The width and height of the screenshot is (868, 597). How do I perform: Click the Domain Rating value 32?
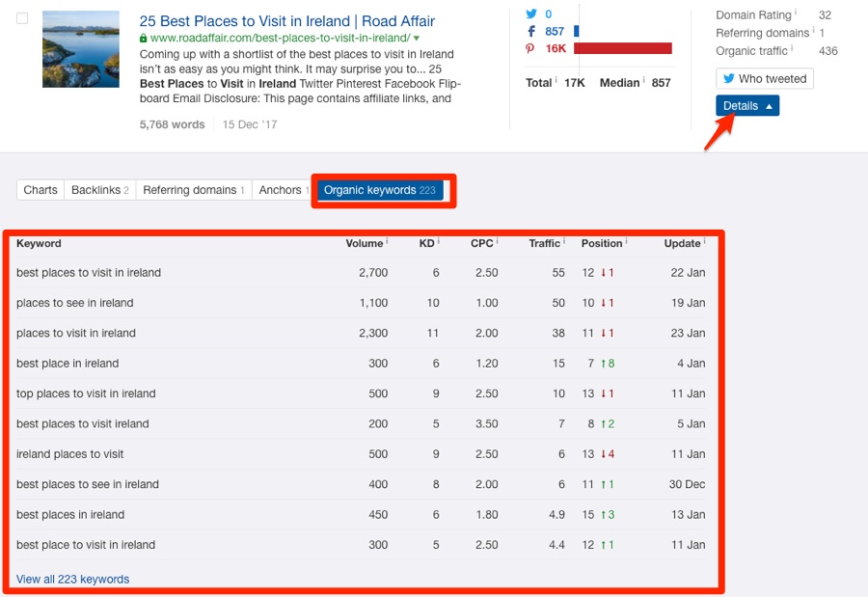[825, 15]
